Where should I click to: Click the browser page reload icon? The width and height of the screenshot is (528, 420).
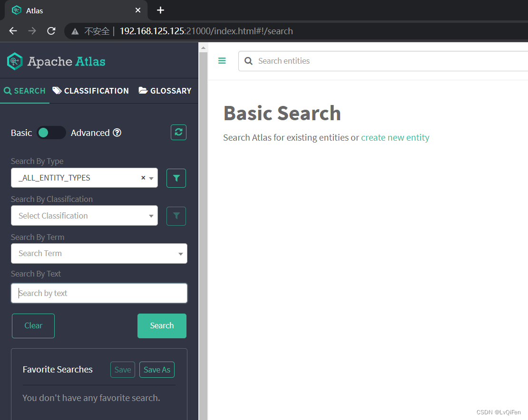click(x=51, y=30)
